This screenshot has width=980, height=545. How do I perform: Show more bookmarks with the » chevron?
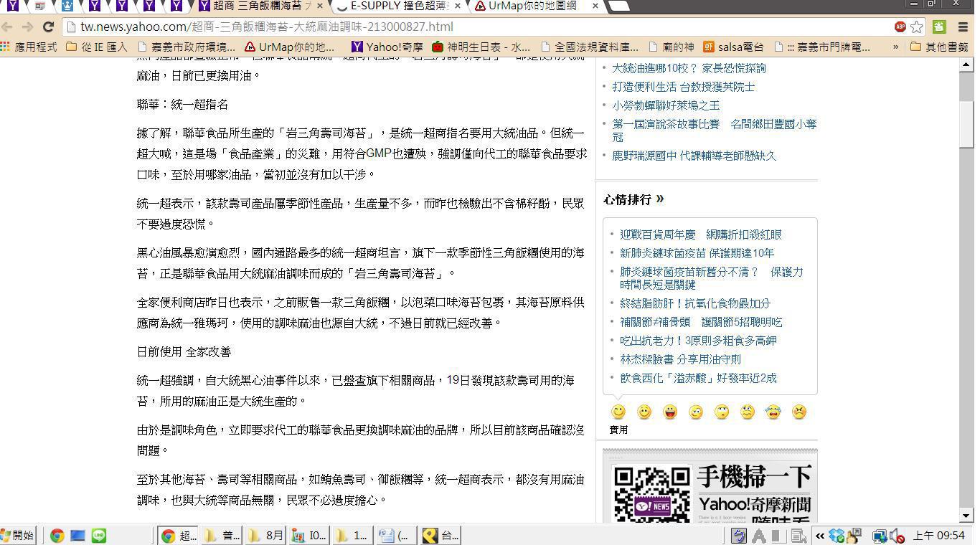point(895,47)
